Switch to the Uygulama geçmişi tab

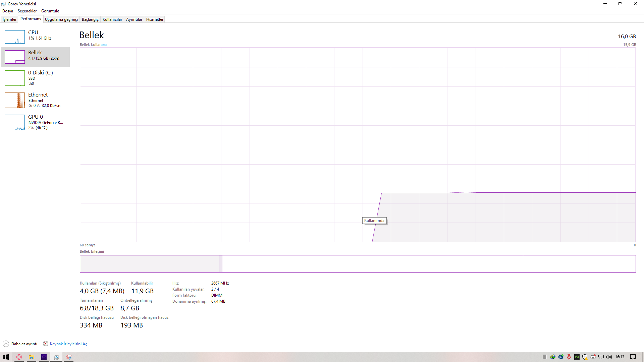(x=61, y=19)
